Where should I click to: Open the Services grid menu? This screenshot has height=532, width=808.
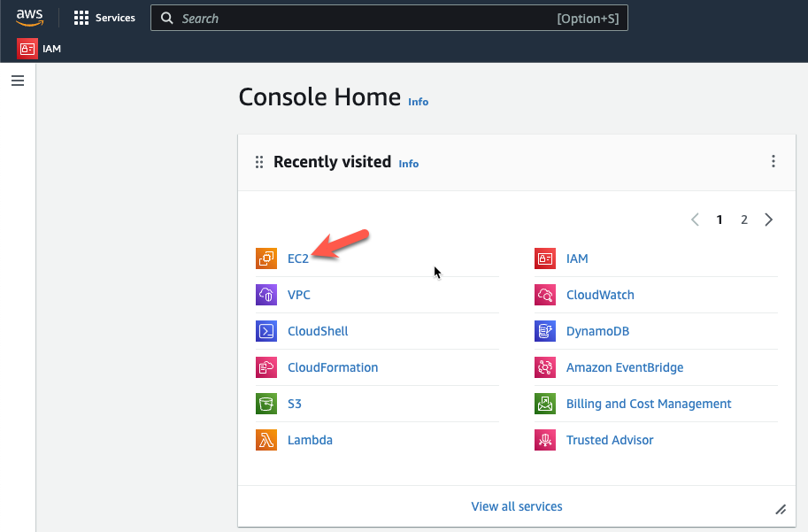[x=104, y=18]
